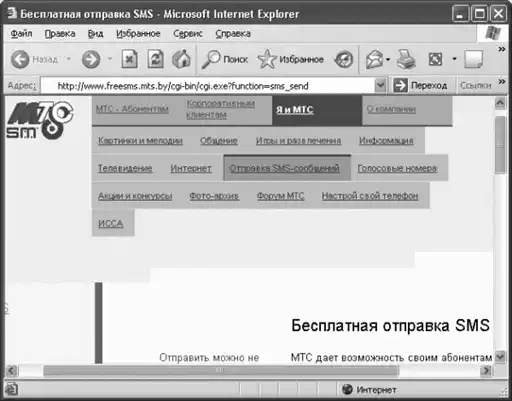Click the blank note icon in toolbar
This screenshot has height=401, width=512.
[x=473, y=59]
